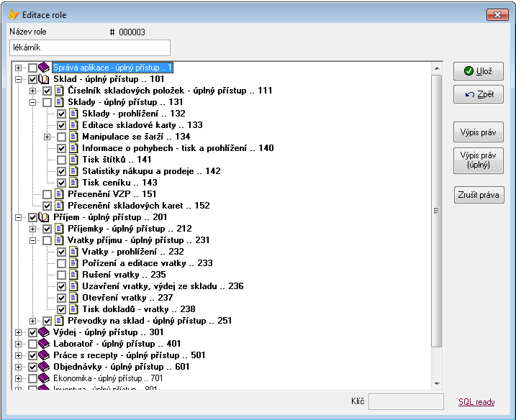Viewport: 516px width, 420px height.
Task: Click the purple book icon beside Laboratoř
Action: pyautogui.click(x=45, y=344)
